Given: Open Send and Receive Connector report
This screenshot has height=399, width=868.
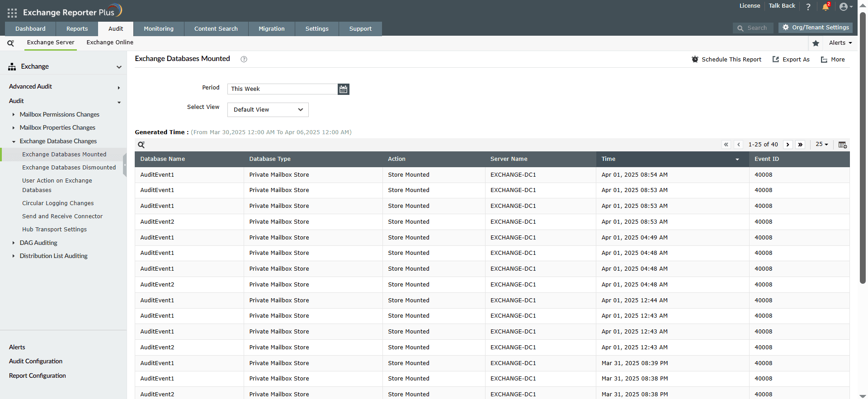Looking at the screenshot, I should coord(62,216).
